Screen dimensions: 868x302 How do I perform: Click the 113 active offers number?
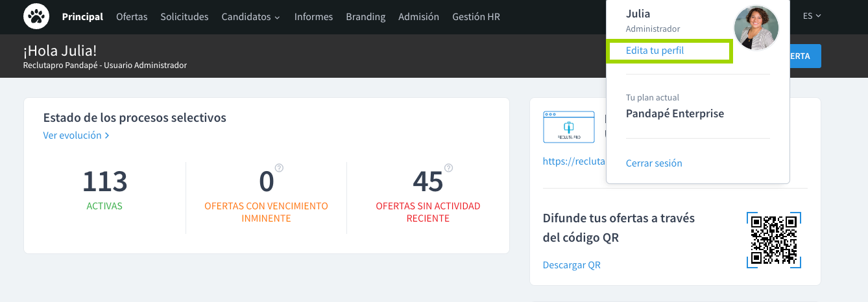point(104,181)
